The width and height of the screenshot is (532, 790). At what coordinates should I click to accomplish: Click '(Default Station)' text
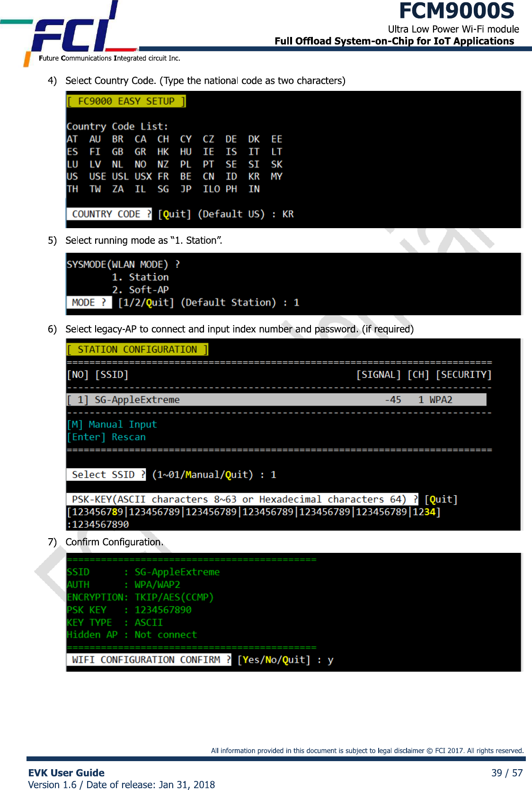pos(228,302)
